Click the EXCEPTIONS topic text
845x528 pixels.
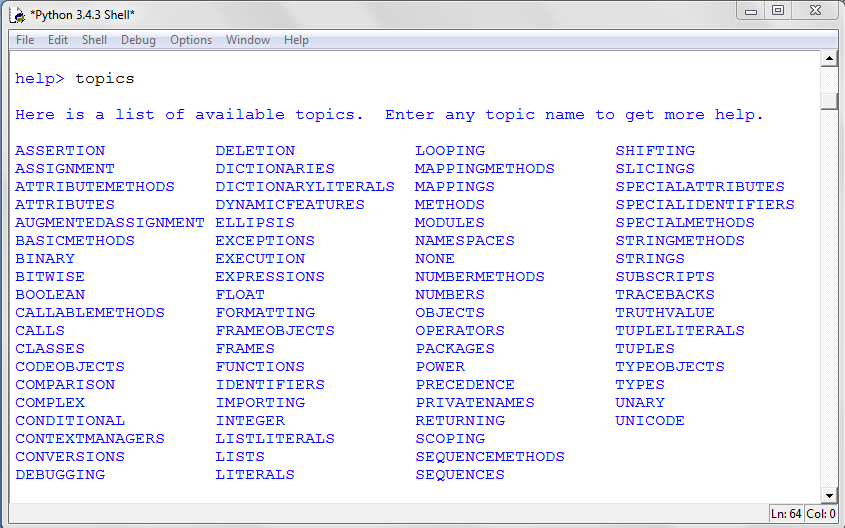coord(265,240)
